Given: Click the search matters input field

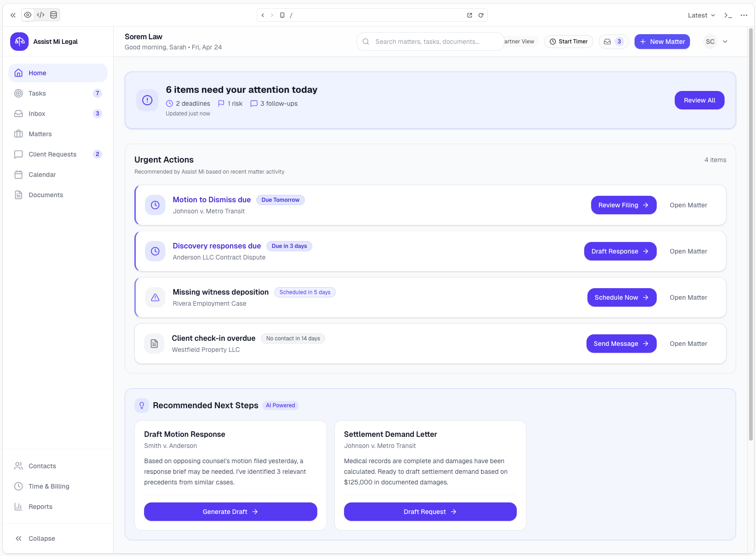Looking at the screenshot, I should coord(429,42).
